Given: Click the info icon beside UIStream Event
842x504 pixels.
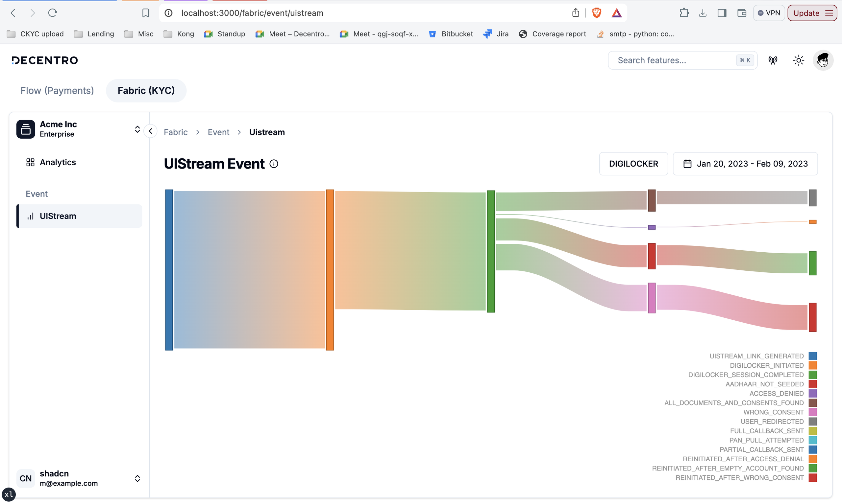Looking at the screenshot, I should [x=274, y=164].
